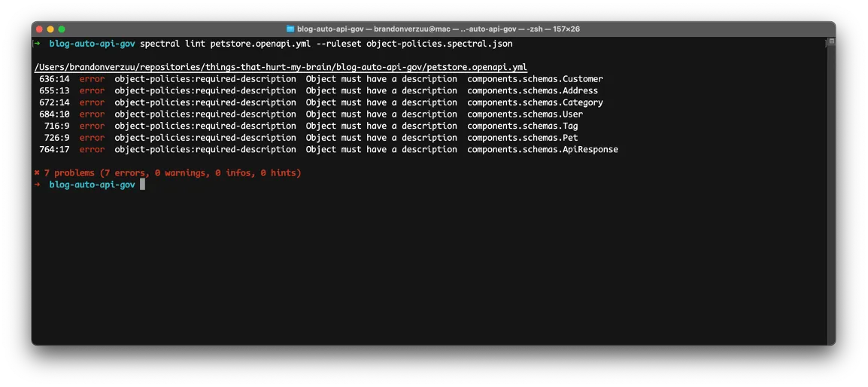Viewport: 868px width, 387px height.
Task: Click the rule name on the Address row
Action: tap(205, 90)
